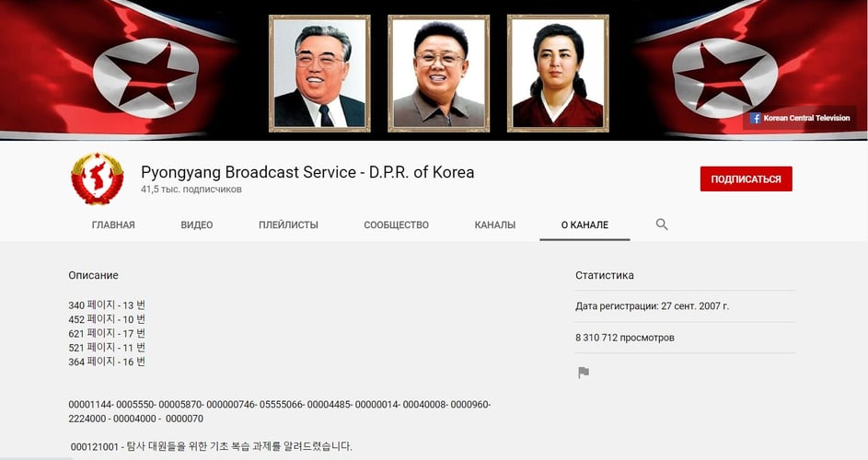Viewport: 868px width, 460px height.
Task: Click the red ПОДПИСАТЬСЯ subscribe button
Action: pyautogui.click(x=746, y=178)
